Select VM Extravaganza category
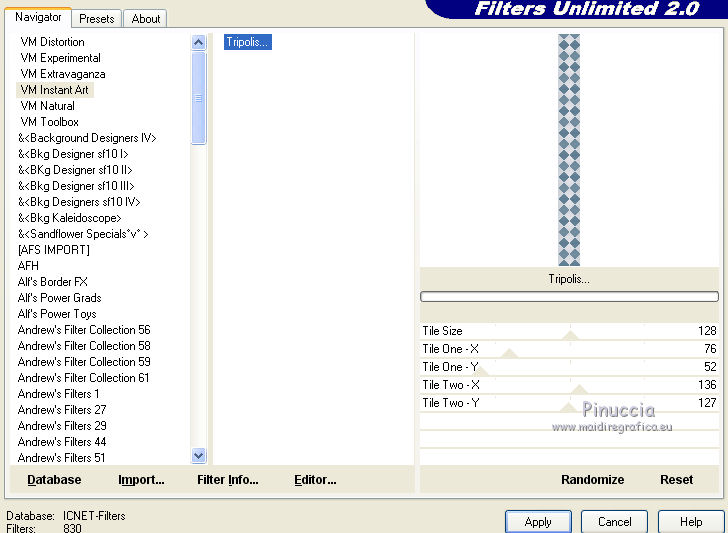Image resolution: width=728 pixels, height=533 pixels. (x=63, y=74)
